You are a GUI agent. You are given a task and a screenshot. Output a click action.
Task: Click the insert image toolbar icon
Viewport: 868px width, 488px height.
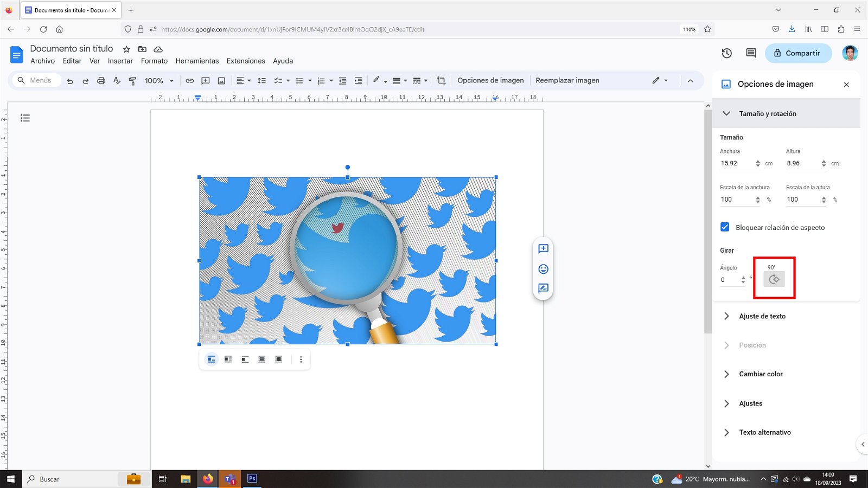[221, 81]
